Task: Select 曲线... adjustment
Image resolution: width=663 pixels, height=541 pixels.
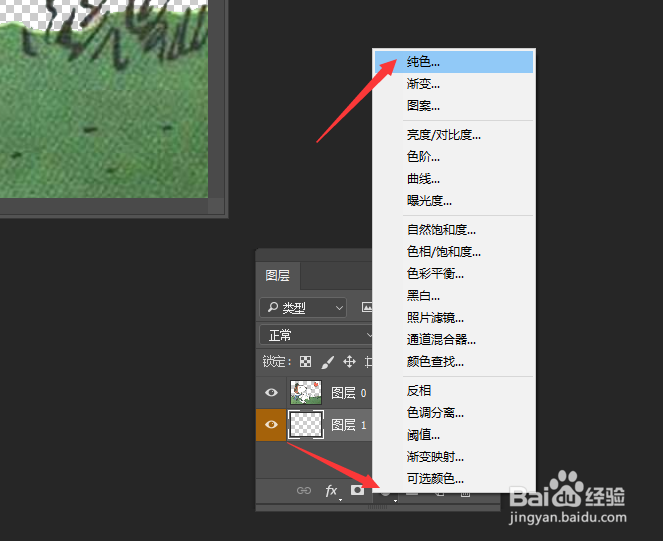Action: (454, 179)
